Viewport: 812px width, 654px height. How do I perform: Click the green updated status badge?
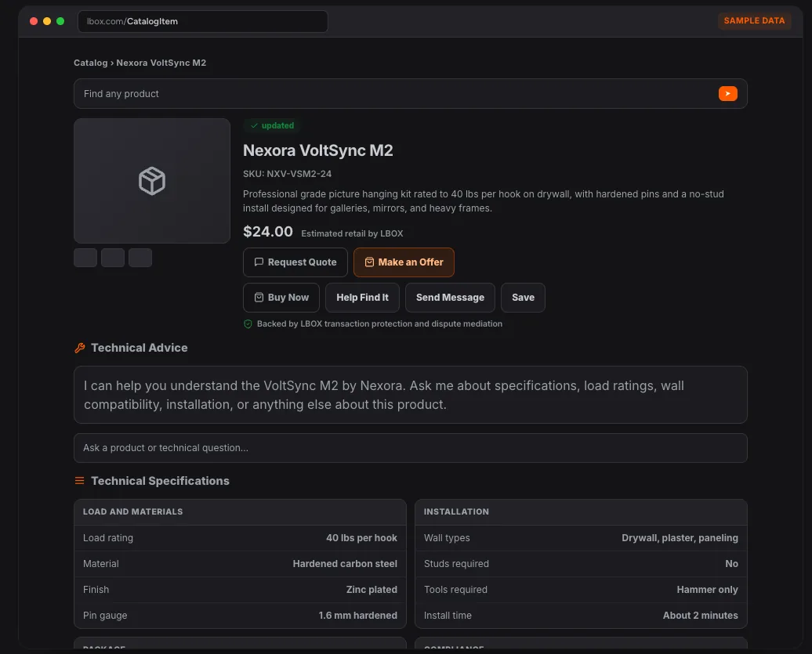tap(272, 126)
